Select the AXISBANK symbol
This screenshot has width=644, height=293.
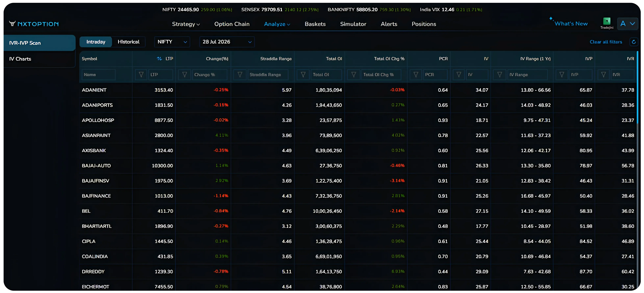(94, 150)
